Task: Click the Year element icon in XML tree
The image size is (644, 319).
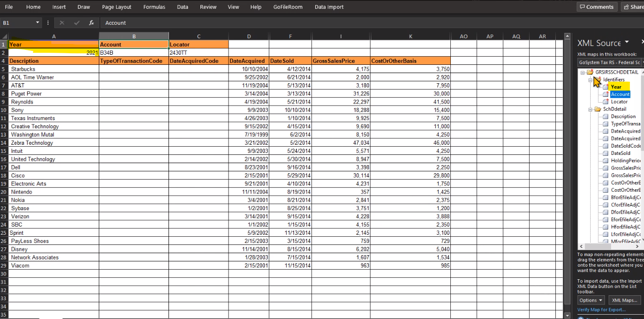Action: 605,87
